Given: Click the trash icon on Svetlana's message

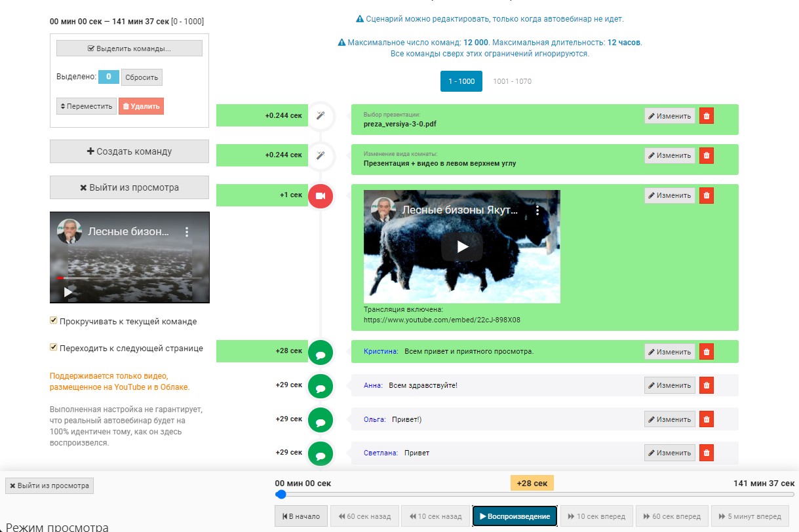Looking at the screenshot, I should (x=706, y=453).
